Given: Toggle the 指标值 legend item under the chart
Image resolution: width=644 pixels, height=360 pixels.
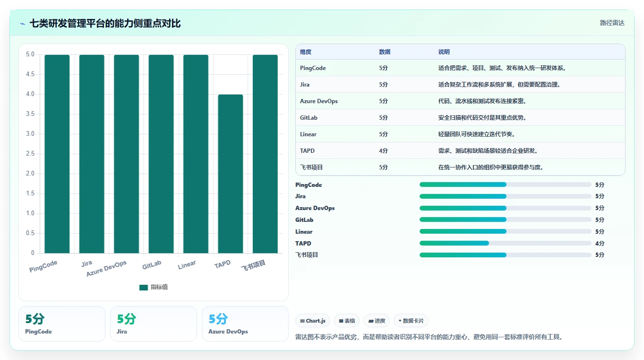Looking at the screenshot, I should (154, 287).
